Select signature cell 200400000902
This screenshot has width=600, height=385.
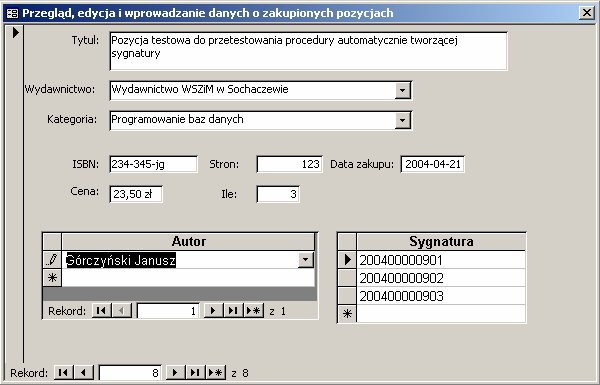441,278
